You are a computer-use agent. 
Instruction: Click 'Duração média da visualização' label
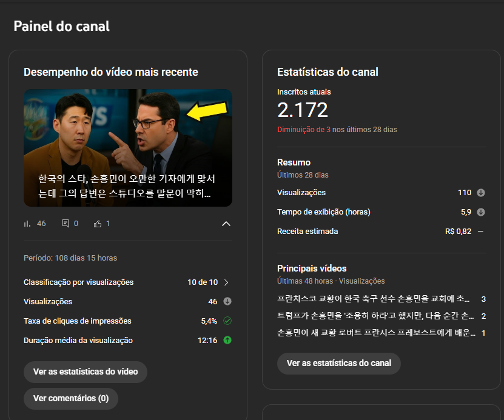pos(78,341)
